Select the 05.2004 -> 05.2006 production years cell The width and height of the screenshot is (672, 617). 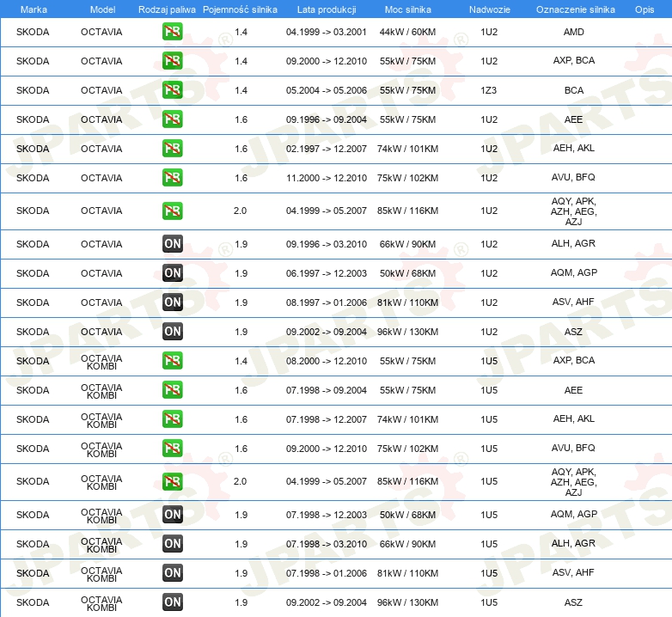click(327, 90)
